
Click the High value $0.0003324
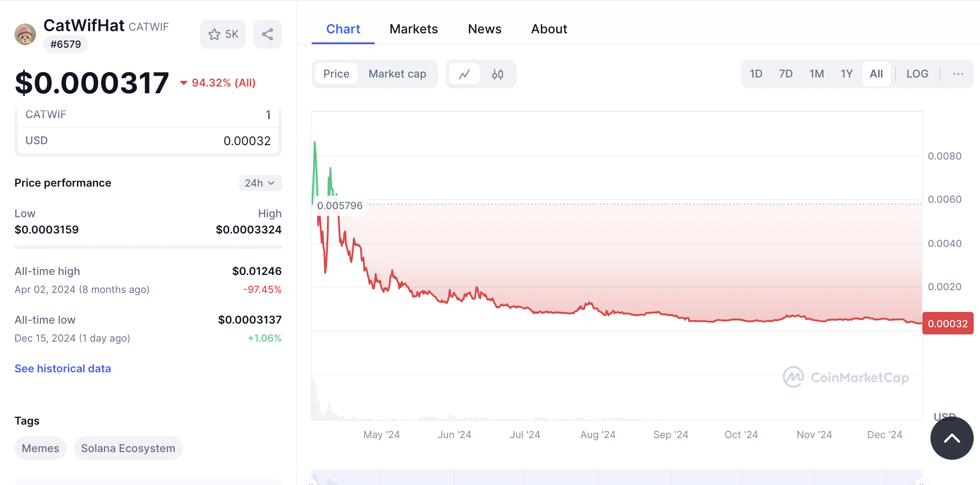249,230
